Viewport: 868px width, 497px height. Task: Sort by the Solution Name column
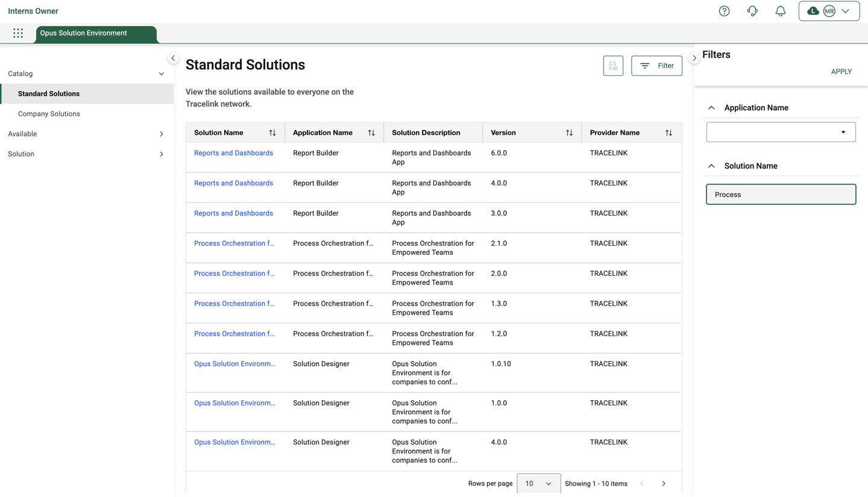[272, 133]
